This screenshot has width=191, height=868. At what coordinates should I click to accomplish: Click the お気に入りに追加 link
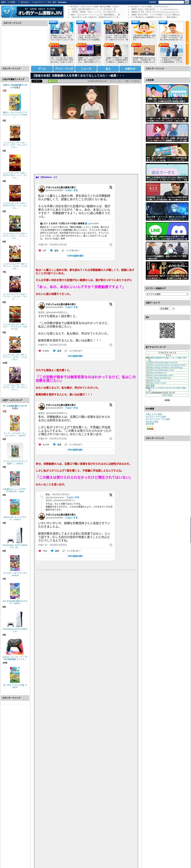click(x=154, y=414)
